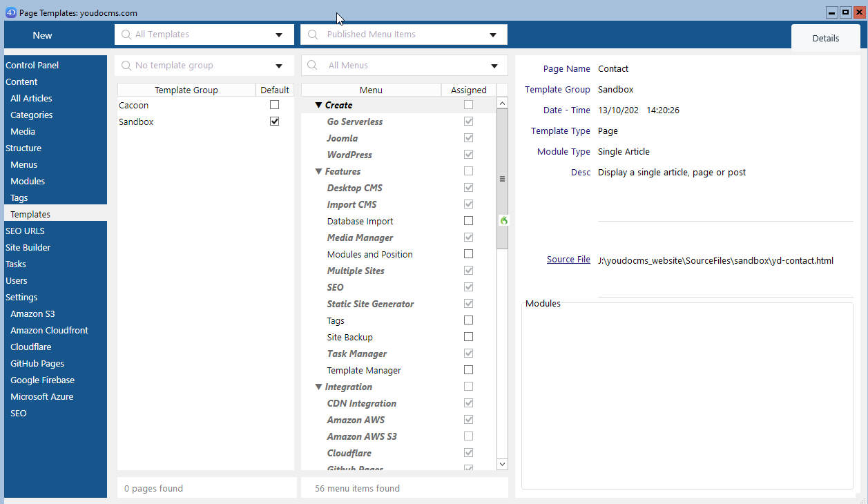Click scroll up arrow of menu list
Screen dimensions: 868x504
click(x=502, y=104)
